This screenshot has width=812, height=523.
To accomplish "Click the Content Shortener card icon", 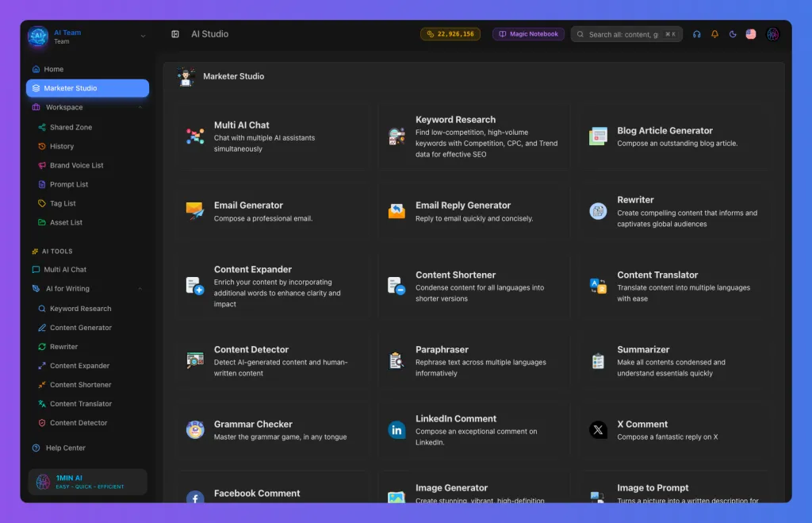I will pos(396,286).
